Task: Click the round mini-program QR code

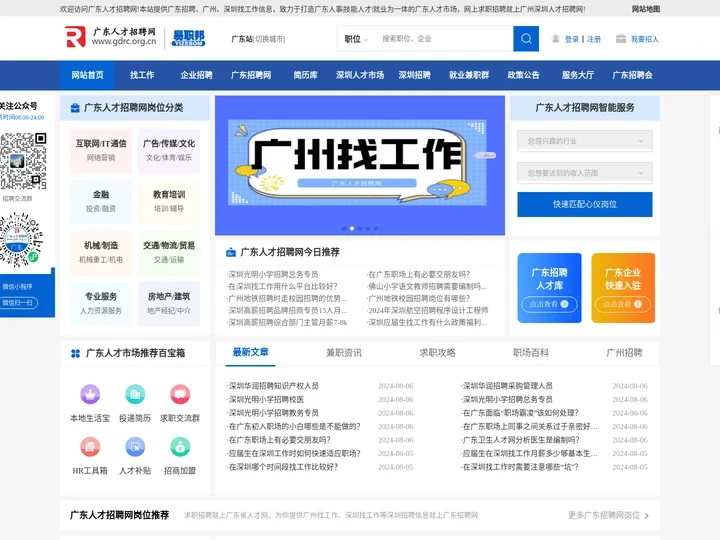Action: 21,239
